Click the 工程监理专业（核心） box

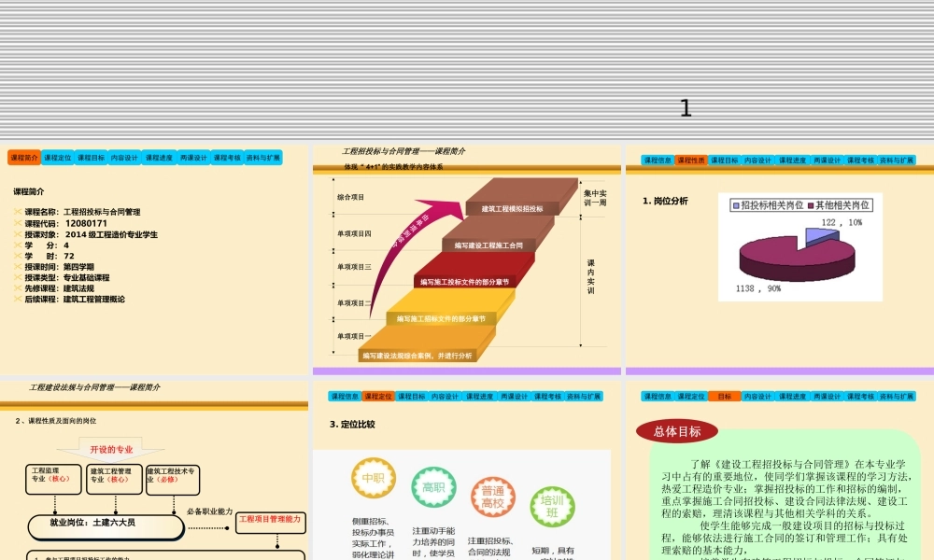53,480
